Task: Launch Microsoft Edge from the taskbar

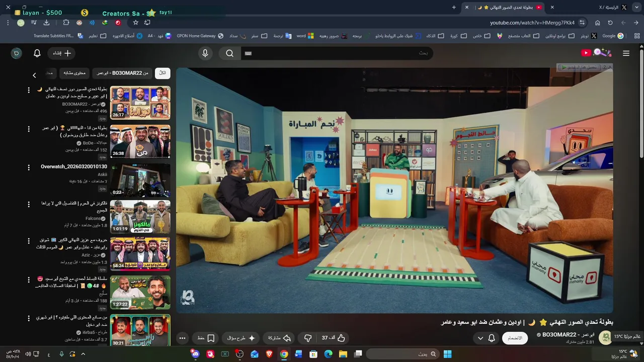Action: coord(328,354)
